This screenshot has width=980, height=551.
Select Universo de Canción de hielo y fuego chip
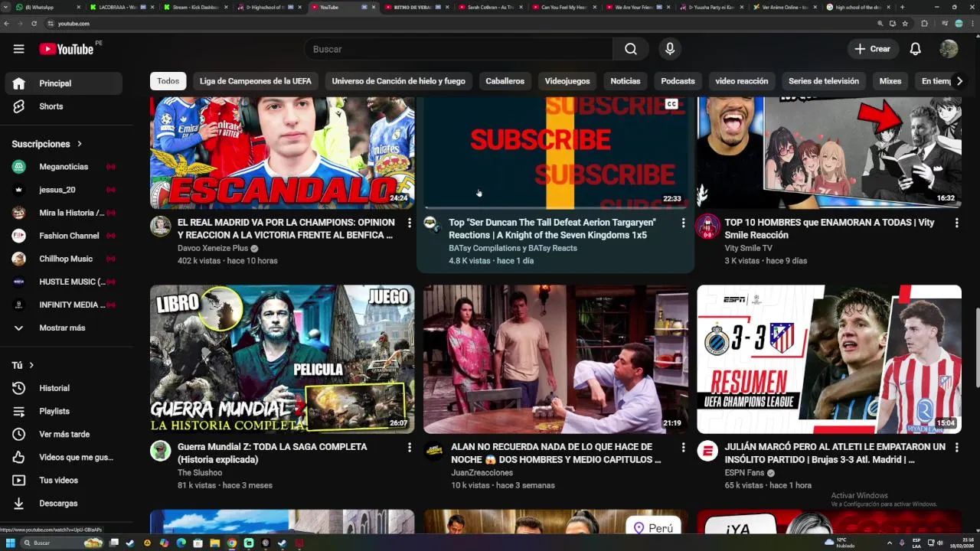[398, 81]
